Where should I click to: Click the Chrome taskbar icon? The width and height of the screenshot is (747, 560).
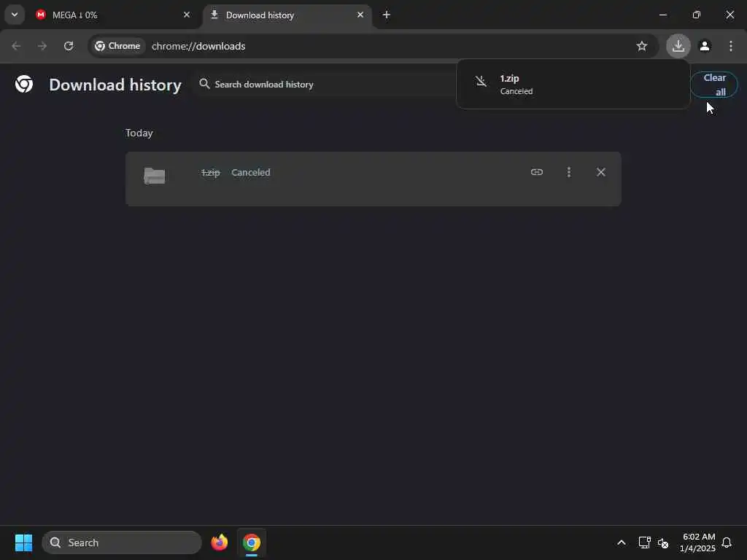pyautogui.click(x=252, y=542)
